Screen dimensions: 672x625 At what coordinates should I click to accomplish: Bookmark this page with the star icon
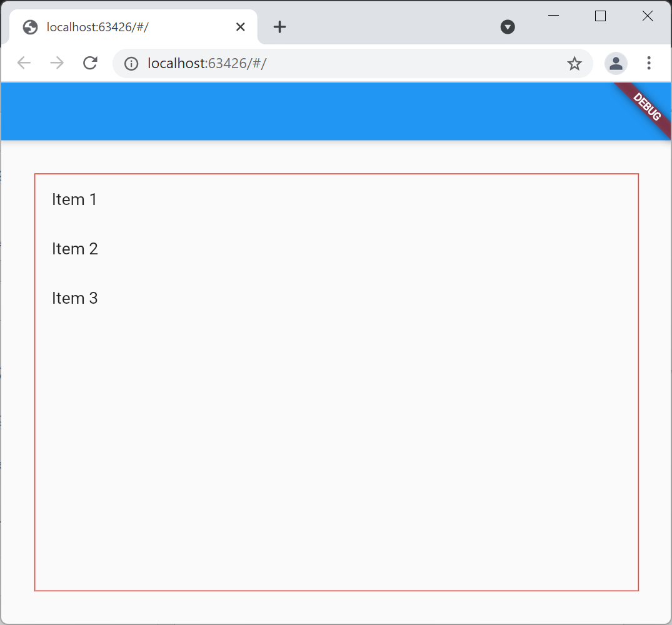(574, 64)
